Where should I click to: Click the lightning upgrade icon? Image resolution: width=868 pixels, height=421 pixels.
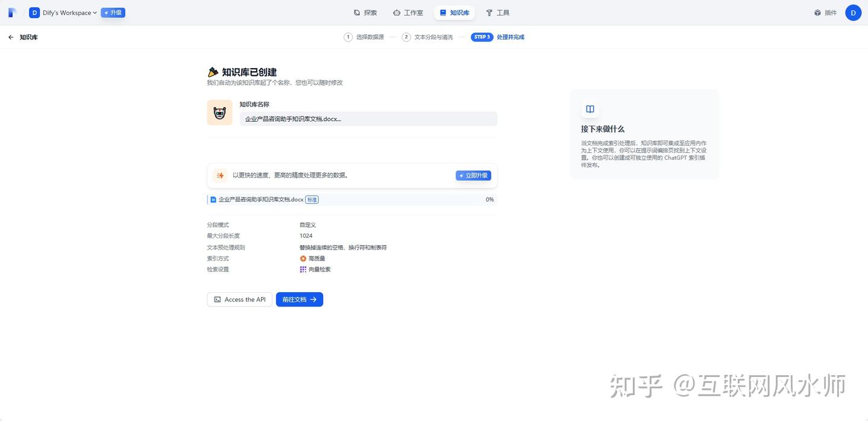[x=220, y=176]
